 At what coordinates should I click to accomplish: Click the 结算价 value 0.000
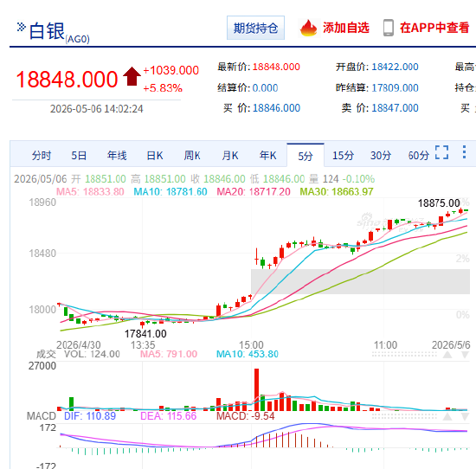tap(265, 88)
